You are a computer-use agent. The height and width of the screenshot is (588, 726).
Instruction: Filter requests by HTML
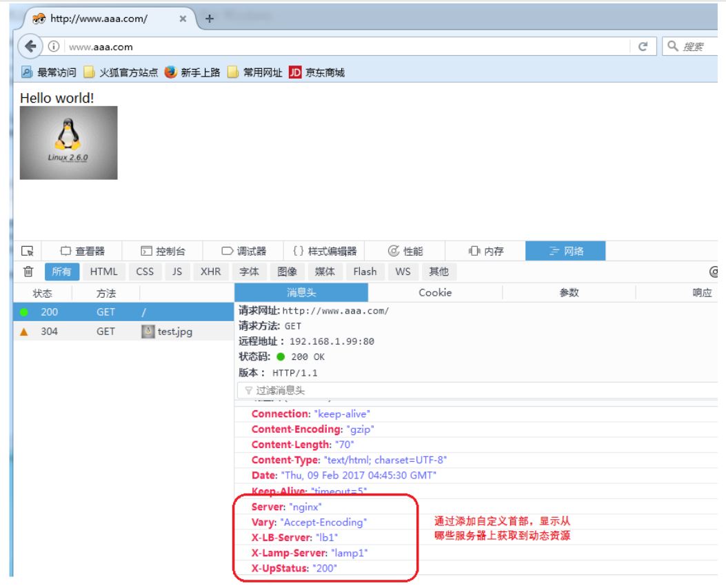click(x=103, y=272)
